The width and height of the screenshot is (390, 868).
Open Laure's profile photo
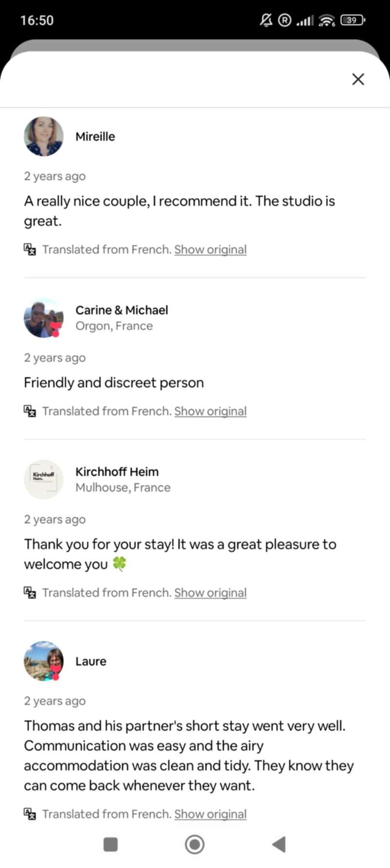pos(43,661)
